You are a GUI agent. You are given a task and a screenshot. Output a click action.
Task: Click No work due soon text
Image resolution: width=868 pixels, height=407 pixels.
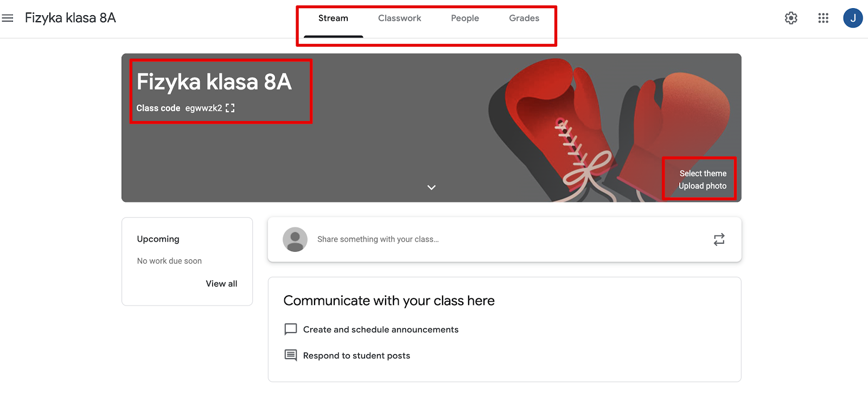pyautogui.click(x=169, y=261)
